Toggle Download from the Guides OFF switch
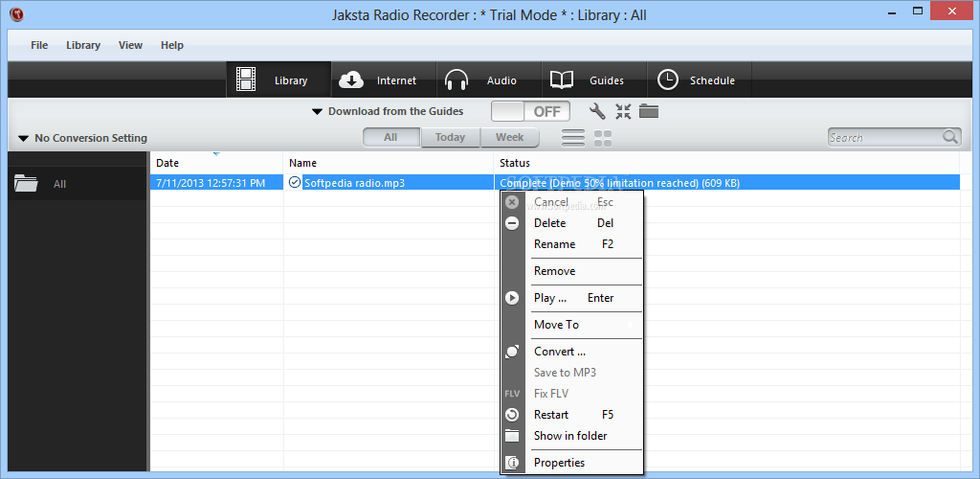The height and width of the screenshot is (479, 980). pyautogui.click(x=530, y=111)
